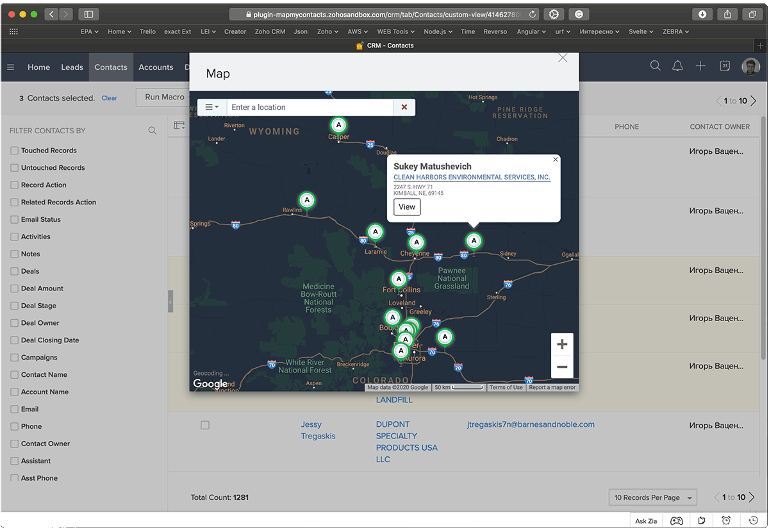The image size is (769, 532).
Task: Open the gamepad icon in bottom bar
Action: pos(677,520)
